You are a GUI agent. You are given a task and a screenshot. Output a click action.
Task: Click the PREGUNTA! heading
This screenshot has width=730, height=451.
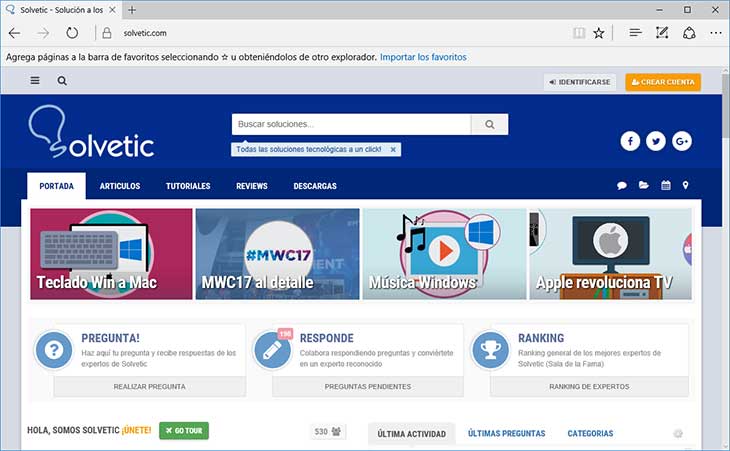click(x=110, y=338)
